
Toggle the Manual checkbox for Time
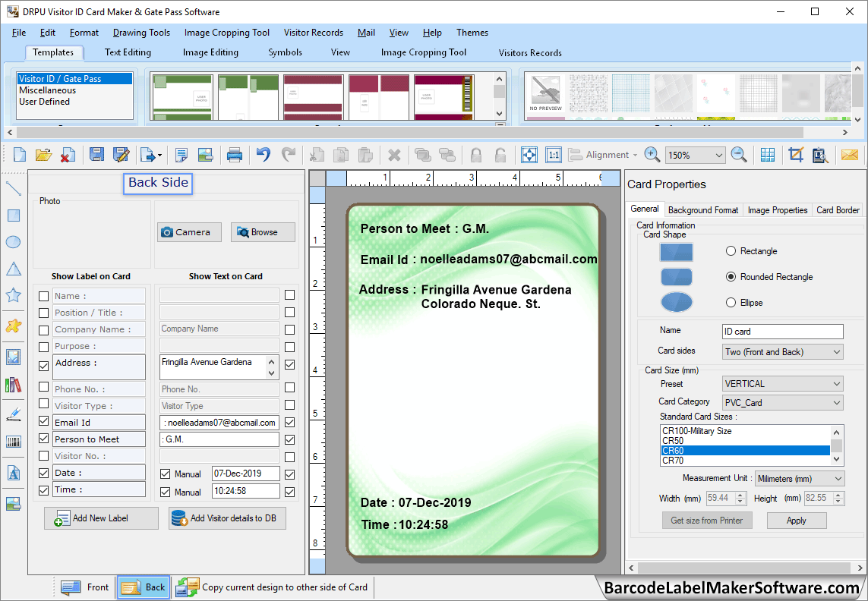point(165,492)
